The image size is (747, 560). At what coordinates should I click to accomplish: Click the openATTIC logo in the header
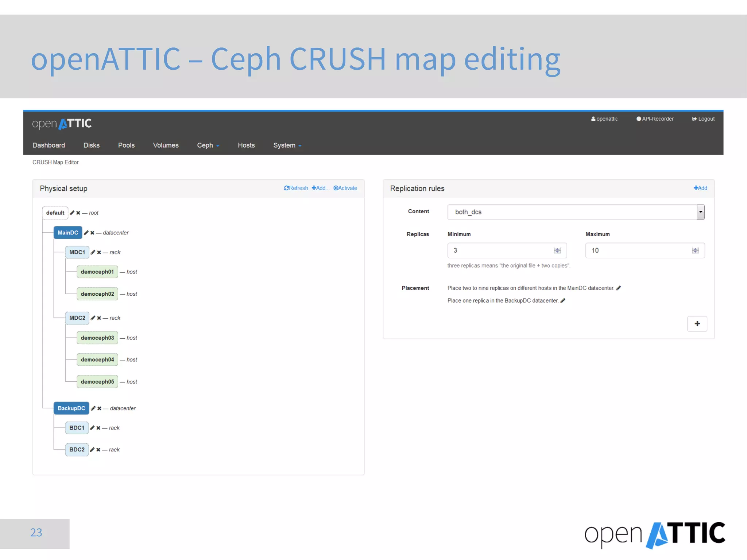(x=62, y=124)
